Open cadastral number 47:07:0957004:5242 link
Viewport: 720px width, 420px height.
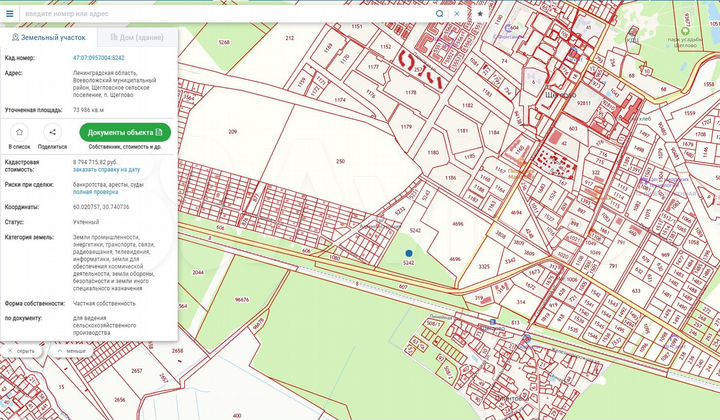point(98,58)
